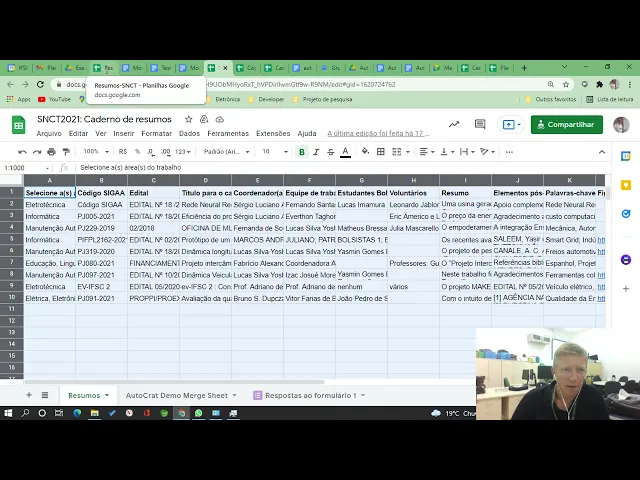640x480 pixels.
Task: Open text rotation dropdown
Action: [488, 152]
